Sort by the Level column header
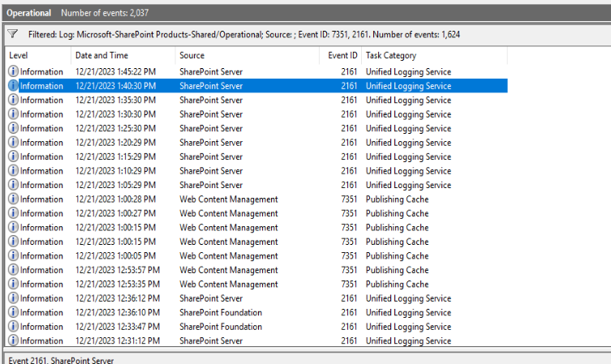Viewport: 611px width, 364px height. point(38,55)
